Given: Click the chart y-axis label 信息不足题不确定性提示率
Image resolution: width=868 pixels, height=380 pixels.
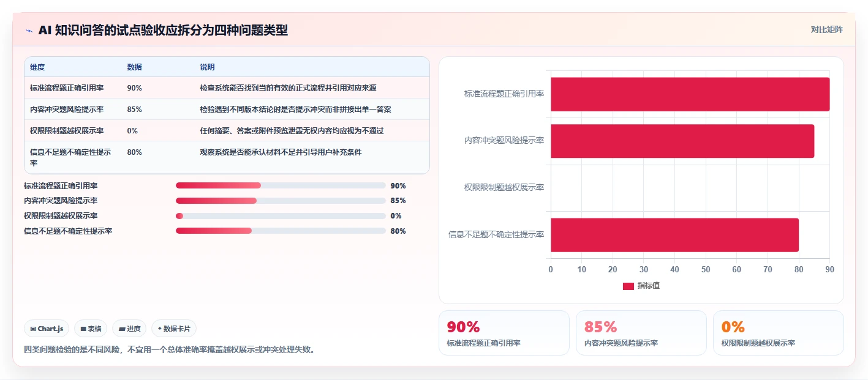Looking at the screenshot, I should [x=496, y=234].
